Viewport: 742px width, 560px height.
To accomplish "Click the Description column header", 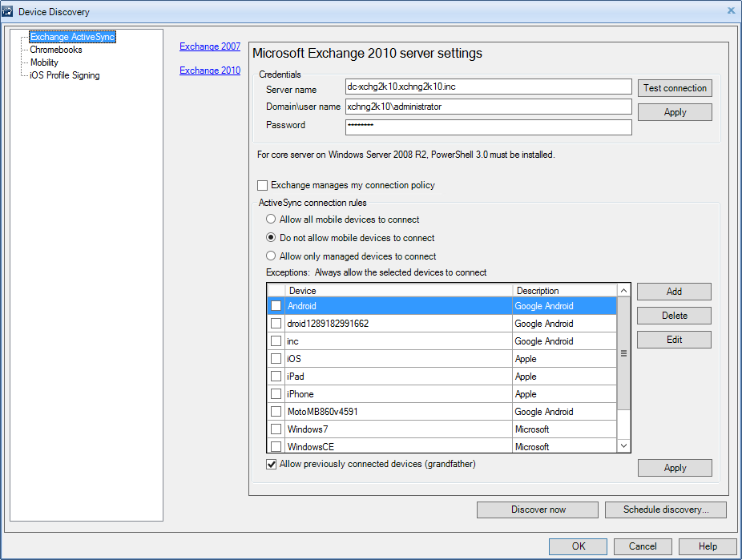I will click(x=565, y=290).
